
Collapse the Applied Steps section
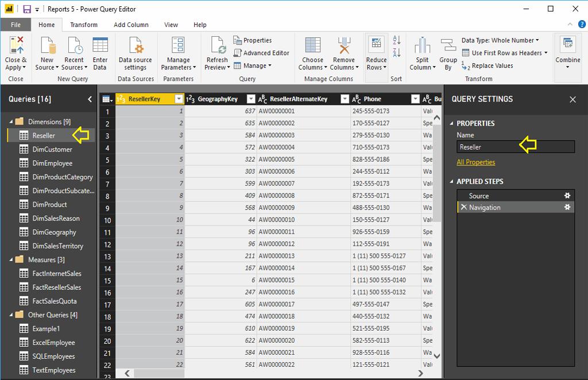pyautogui.click(x=451, y=181)
